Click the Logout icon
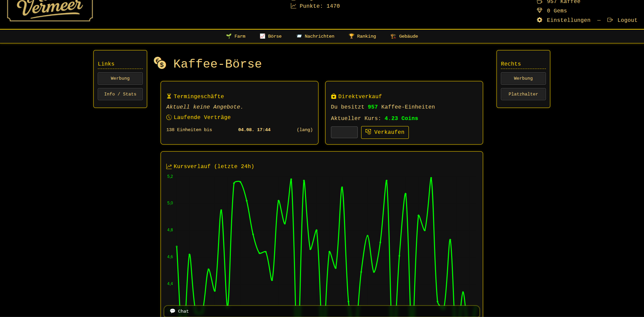This screenshot has height=317, width=644. point(610,20)
